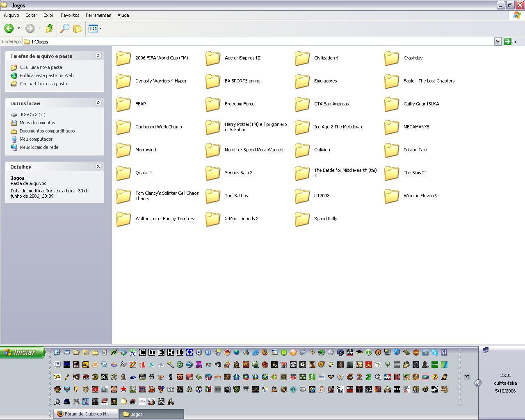Click Publicar esta pasta na Web
Screen dimensions: 525x420
47,75
